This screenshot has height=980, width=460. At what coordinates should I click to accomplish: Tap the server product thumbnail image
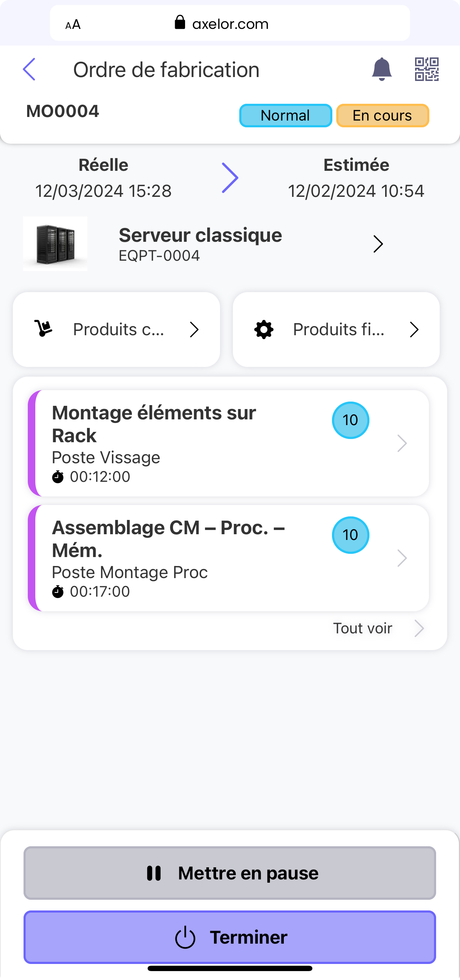pyautogui.click(x=56, y=244)
